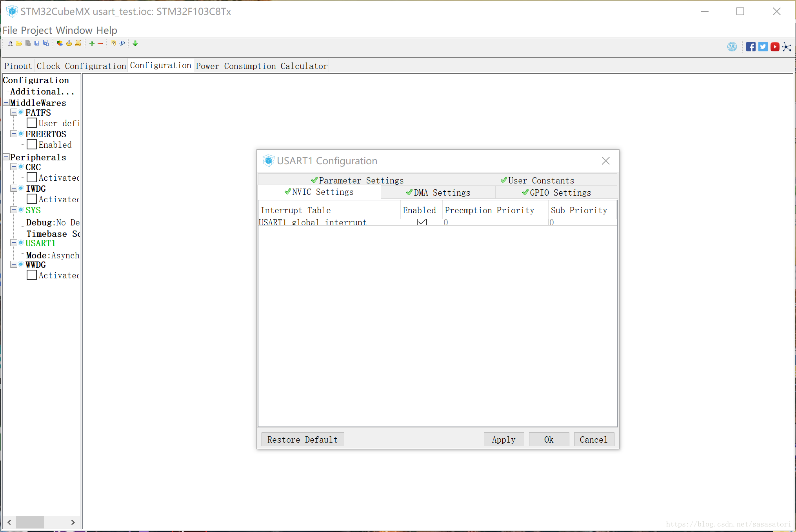Image resolution: width=796 pixels, height=532 pixels.
Task: Click the cube icon in USART1 dialog title
Action: pyautogui.click(x=268, y=161)
